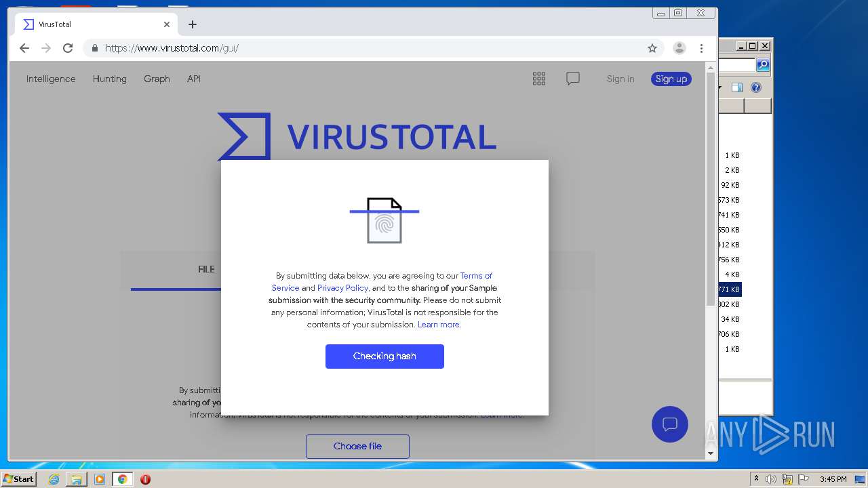
Task: Switch to Chrome in the taskbar
Action: pyautogui.click(x=122, y=479)
